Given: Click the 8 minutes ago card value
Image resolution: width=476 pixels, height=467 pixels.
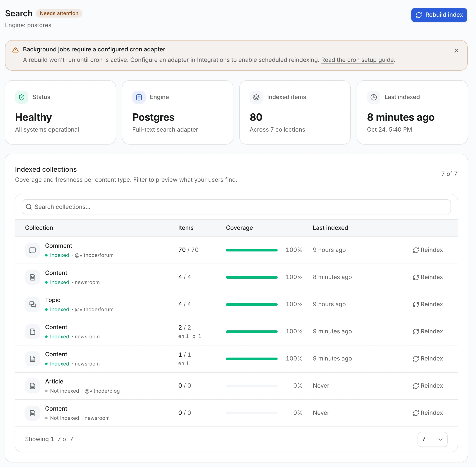Looking at the screenshot, I should click(400, 117).
